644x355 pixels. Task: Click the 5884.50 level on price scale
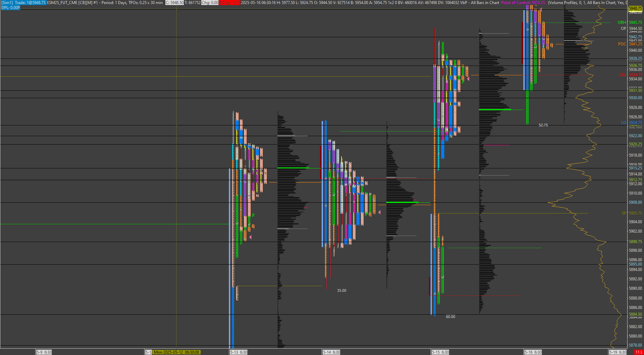(635, 314)
